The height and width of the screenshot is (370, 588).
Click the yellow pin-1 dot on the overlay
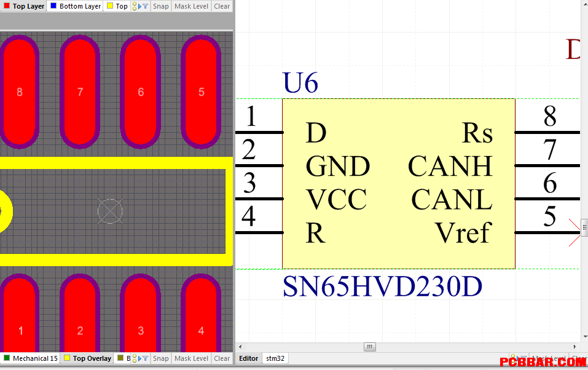6,211
